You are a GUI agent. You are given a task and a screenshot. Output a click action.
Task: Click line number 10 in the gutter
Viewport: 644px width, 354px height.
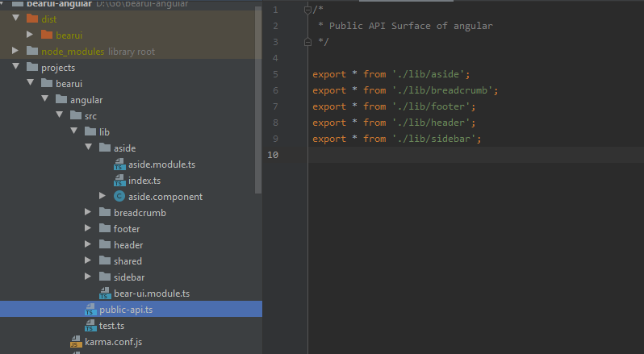pyautogui.click(x=273, y=155)
